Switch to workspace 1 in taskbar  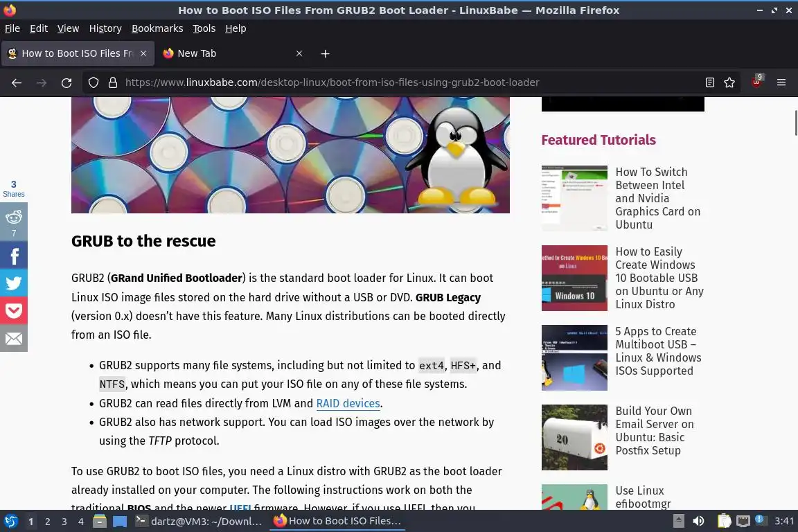pyautogui.click(x=30, y=522)
